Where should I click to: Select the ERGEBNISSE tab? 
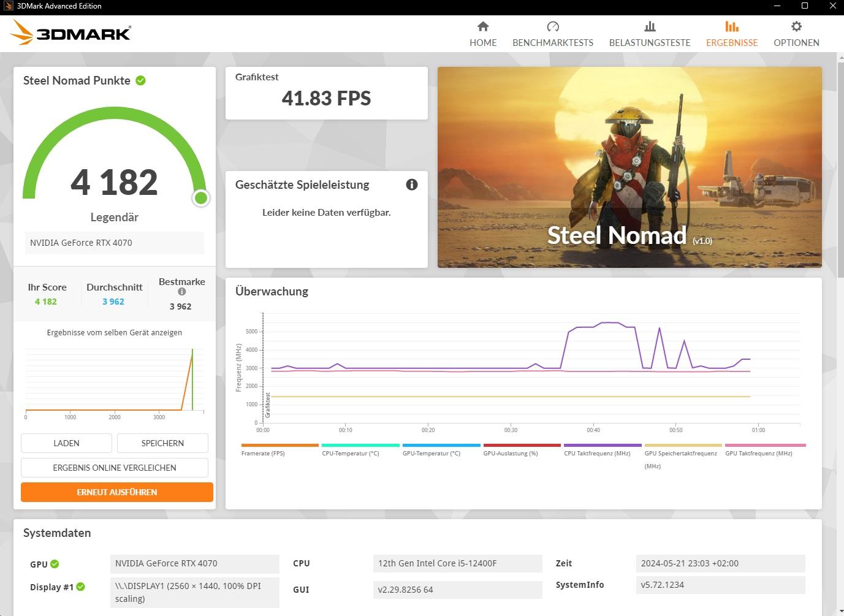click(732, 34)
